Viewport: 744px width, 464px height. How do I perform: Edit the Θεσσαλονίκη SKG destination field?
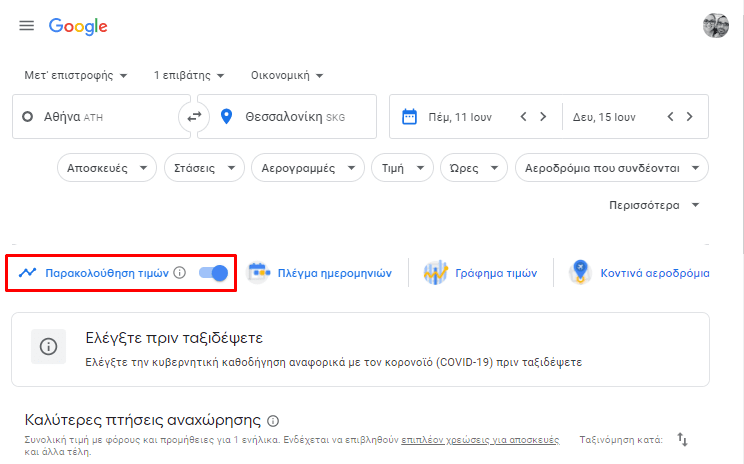[287, 117]
